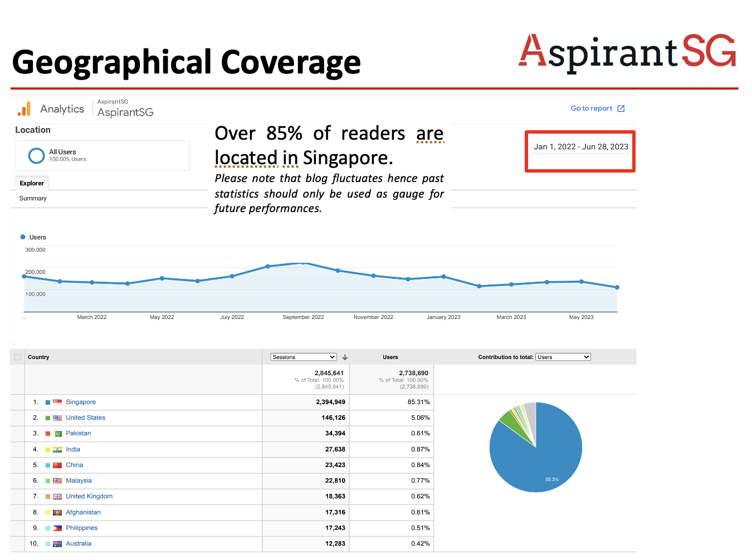Click the United Kingdom flag icon

[57, 497]
